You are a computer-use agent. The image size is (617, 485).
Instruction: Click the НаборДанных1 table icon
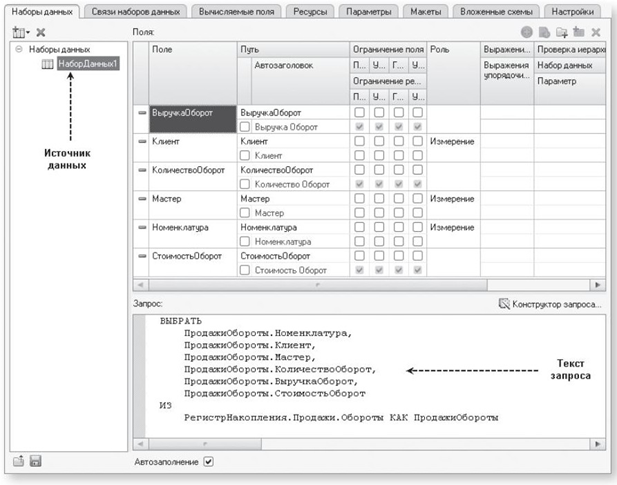point(48,64)
